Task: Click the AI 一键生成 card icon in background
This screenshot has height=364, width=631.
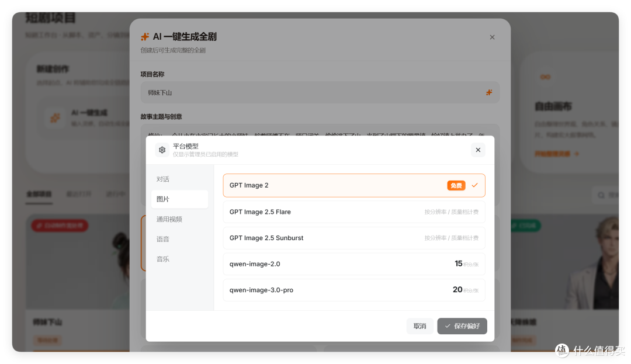Action: click(x=55, y=117)
